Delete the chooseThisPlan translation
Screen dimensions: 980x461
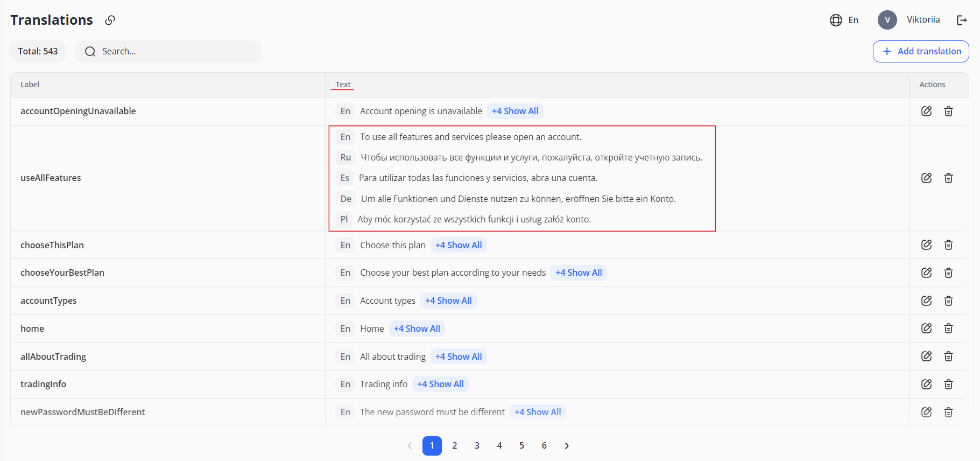point(948,245)
